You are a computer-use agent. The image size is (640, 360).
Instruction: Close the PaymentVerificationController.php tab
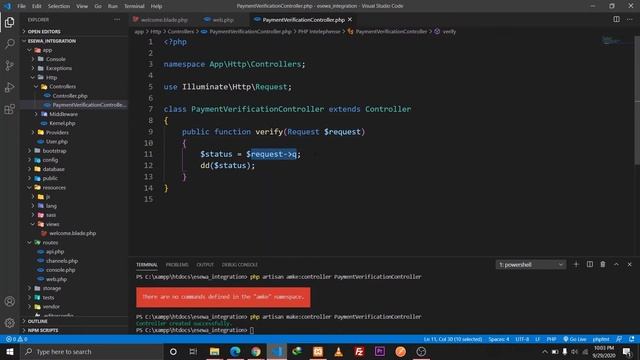[350, 19]
